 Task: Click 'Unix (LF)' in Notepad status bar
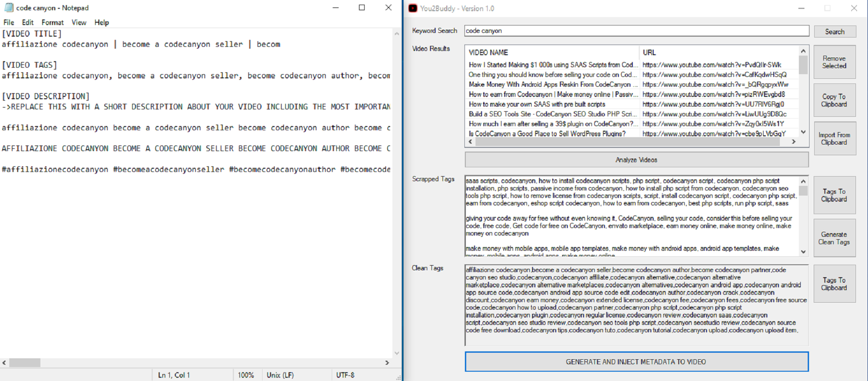(x=280, y=375)
